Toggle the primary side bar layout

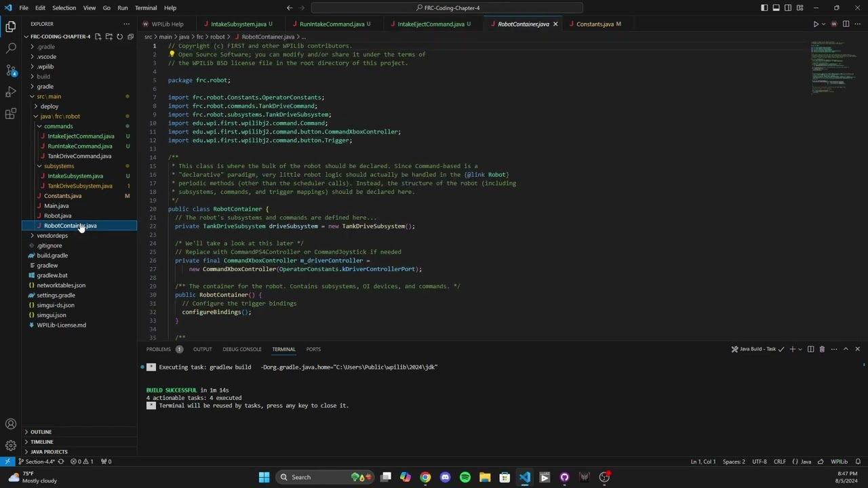(764, 8)
